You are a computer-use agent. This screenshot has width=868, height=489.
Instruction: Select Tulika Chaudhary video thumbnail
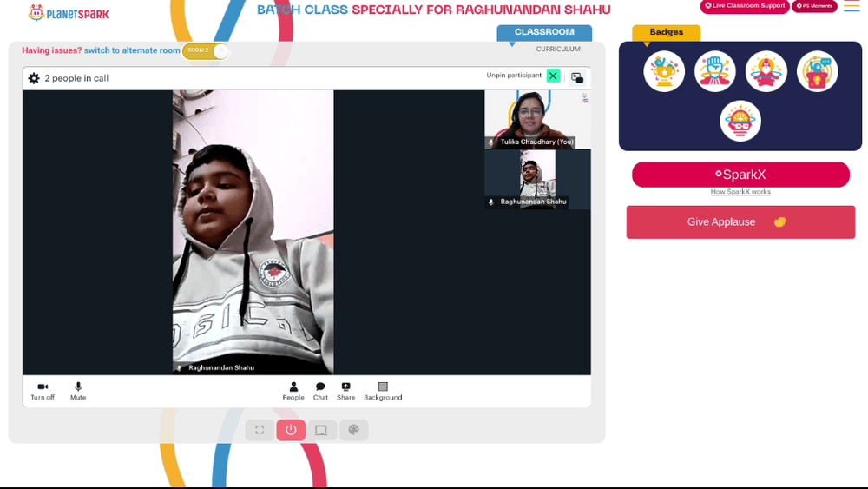[x=537, y=120]
